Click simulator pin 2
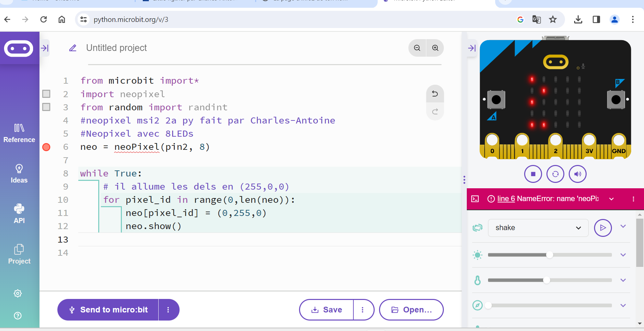Screen dimensions: 644x331 [x=555, y=146]
